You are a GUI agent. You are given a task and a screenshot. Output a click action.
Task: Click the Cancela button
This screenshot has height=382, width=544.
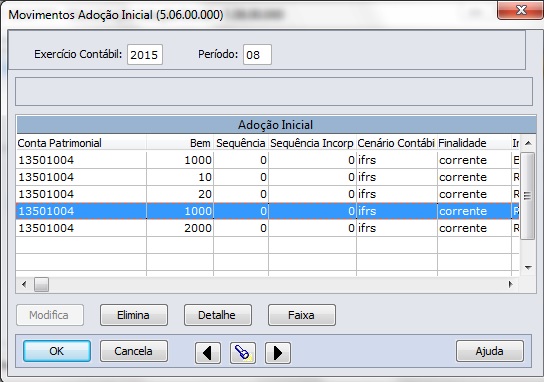134,351
